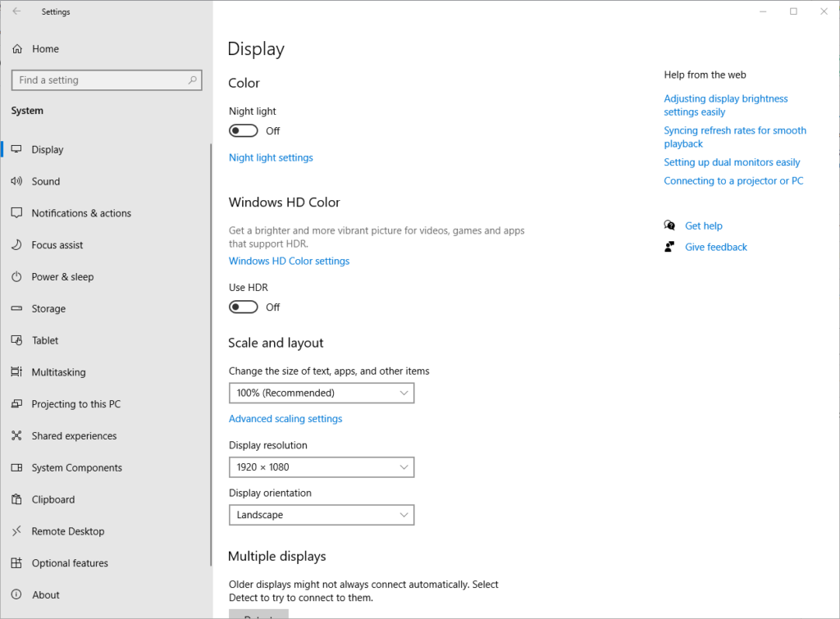840x619 pixels.
Task: Open Adjusting display brightness help link
Action: click(725, 105)
